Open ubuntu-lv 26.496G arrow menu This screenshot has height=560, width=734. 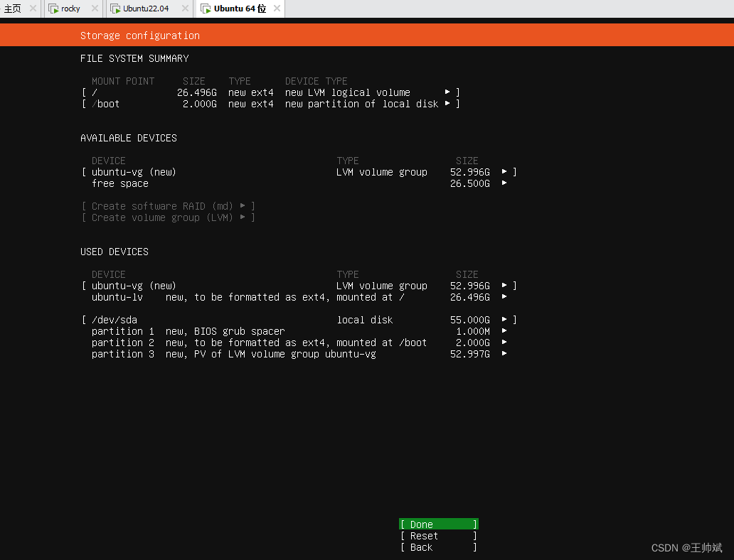[504, 296]
